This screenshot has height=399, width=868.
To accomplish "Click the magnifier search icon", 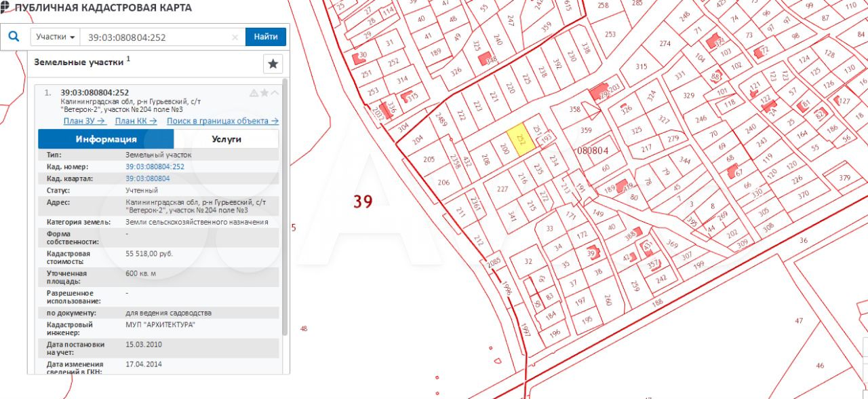I will 14,37.
